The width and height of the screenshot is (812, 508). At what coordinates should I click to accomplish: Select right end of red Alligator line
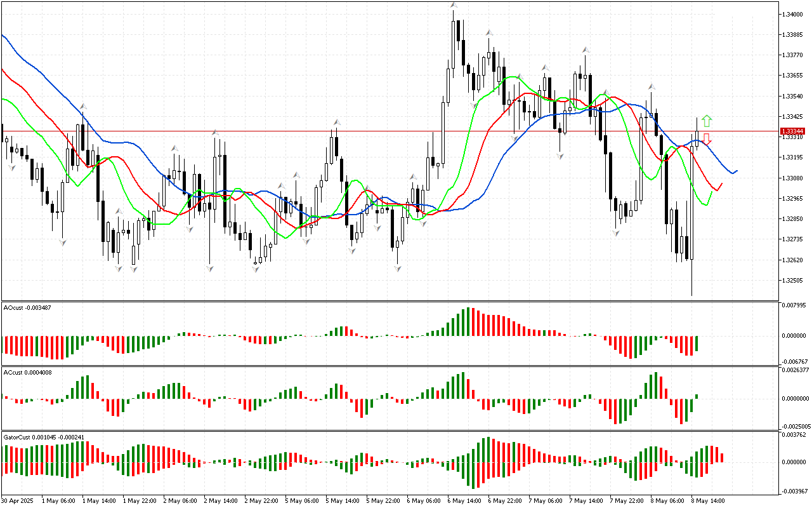pyautogui.click(x=722, y=184)
